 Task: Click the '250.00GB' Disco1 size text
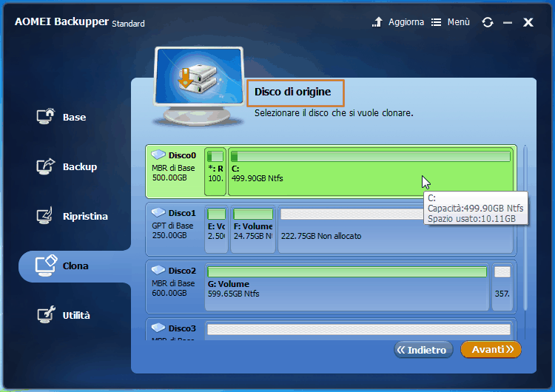click(x=169, y=235)
